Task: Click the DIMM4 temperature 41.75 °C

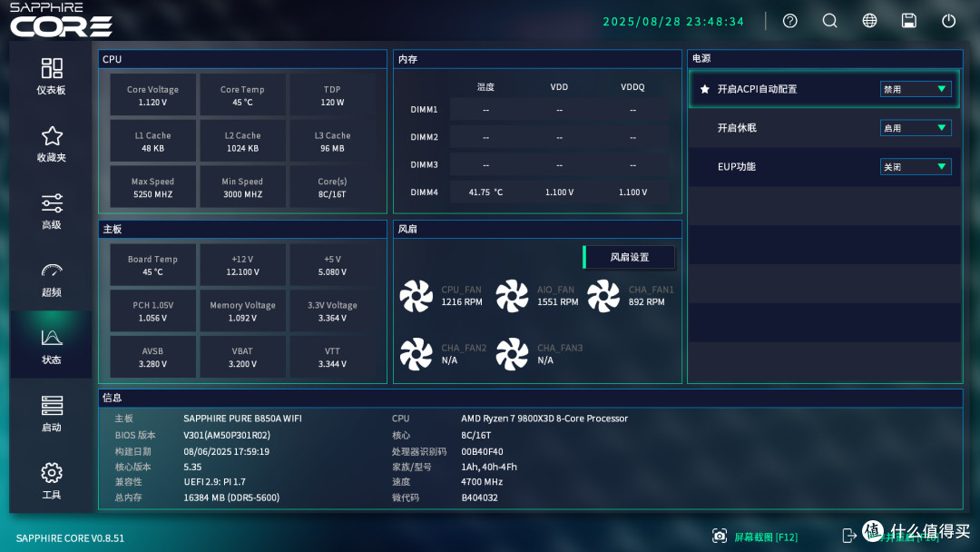Action: (485, 192)
